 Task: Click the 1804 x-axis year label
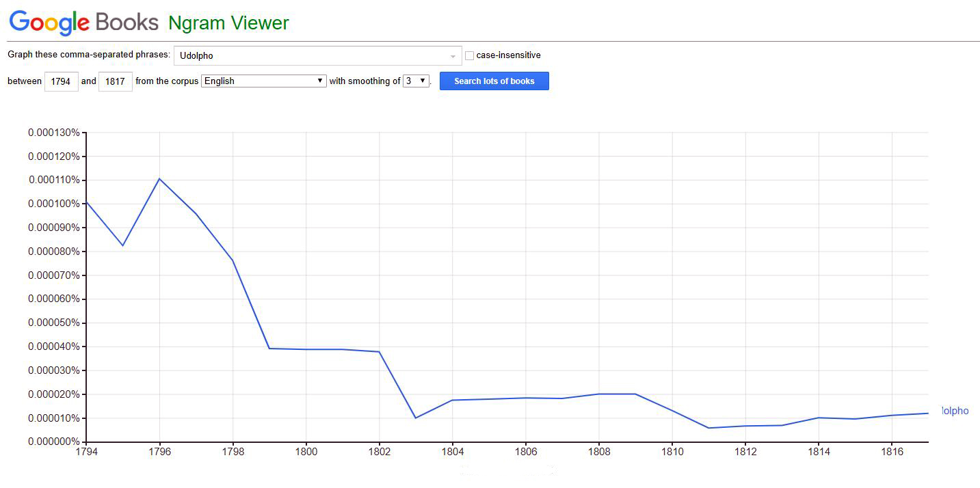pos(452,452)
